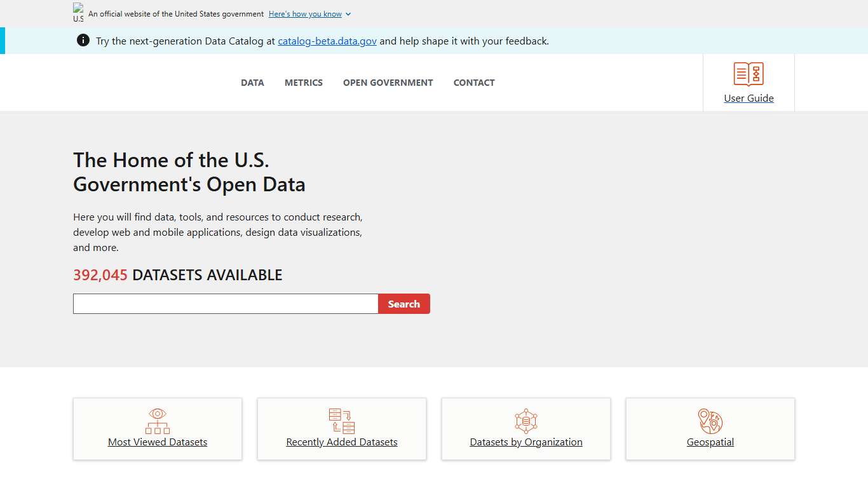The image size is (868, 488).
Task: Follow the catalog-beta.data.gov link
Action: click(x=327, y=41)
